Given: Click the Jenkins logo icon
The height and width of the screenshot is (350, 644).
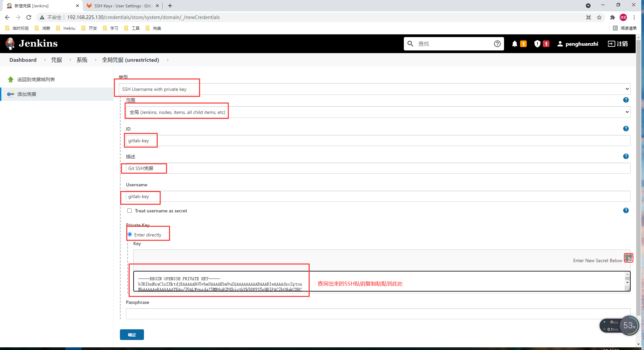Looking at the screenshot, I should (10, 43).
